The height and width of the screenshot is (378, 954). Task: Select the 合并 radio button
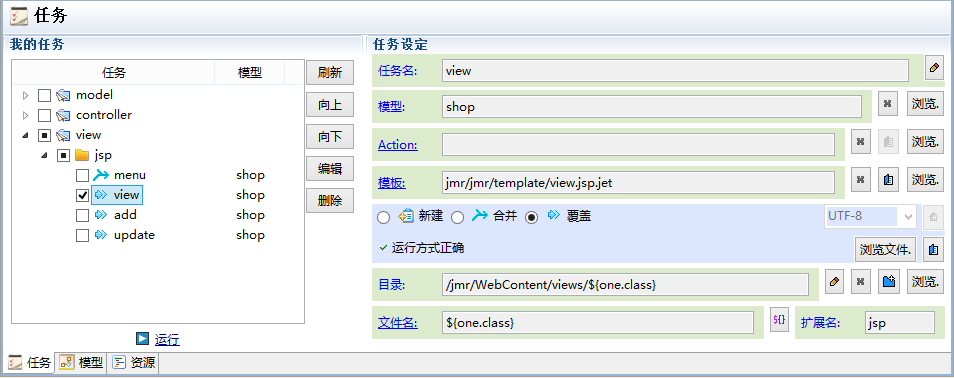point(458,217)
